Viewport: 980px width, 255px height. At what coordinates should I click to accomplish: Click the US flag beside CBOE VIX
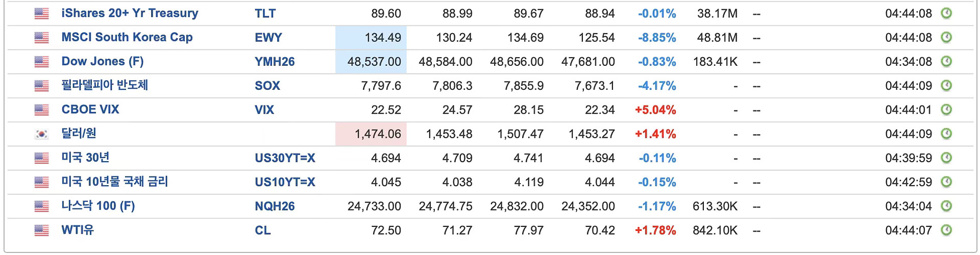click(41, 110)
